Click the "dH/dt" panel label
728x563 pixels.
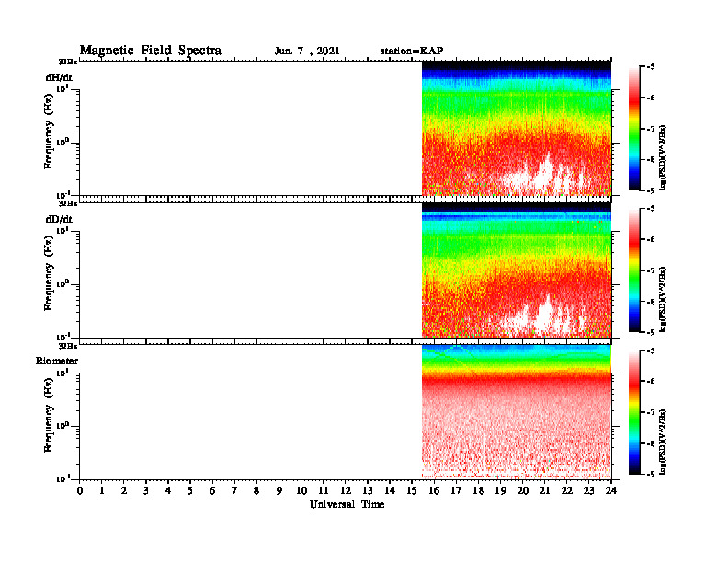tap(59, 77)
